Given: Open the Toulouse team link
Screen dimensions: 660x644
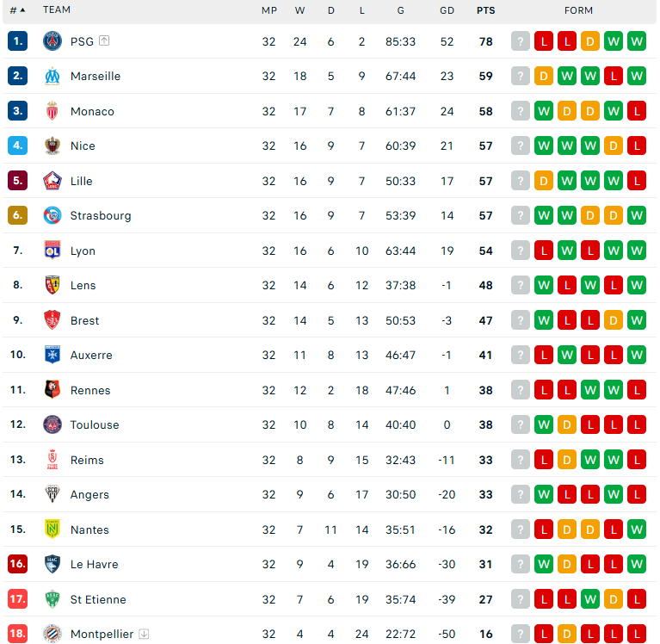Looking at the screenshot, I should (95, 424).
